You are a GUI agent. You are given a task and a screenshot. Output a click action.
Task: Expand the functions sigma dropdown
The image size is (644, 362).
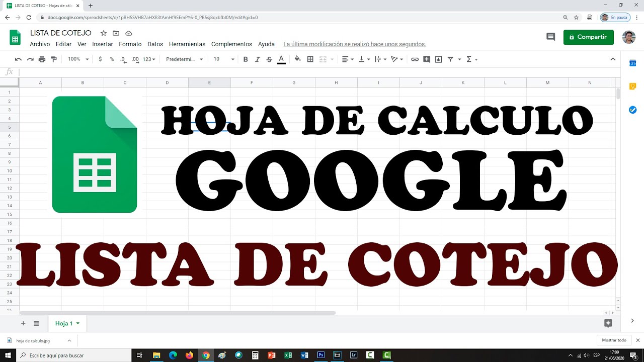[x=471, y=59]
